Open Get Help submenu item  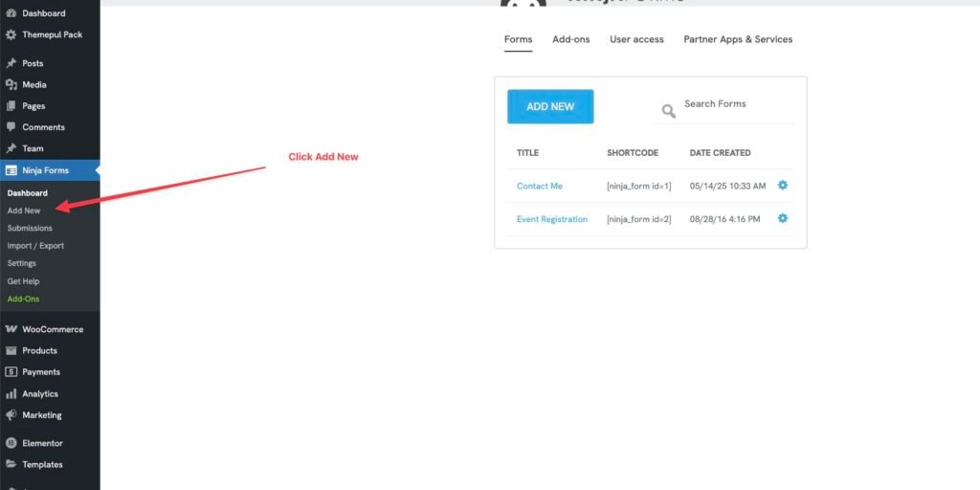pyautogui.click(x=23, y=281)
